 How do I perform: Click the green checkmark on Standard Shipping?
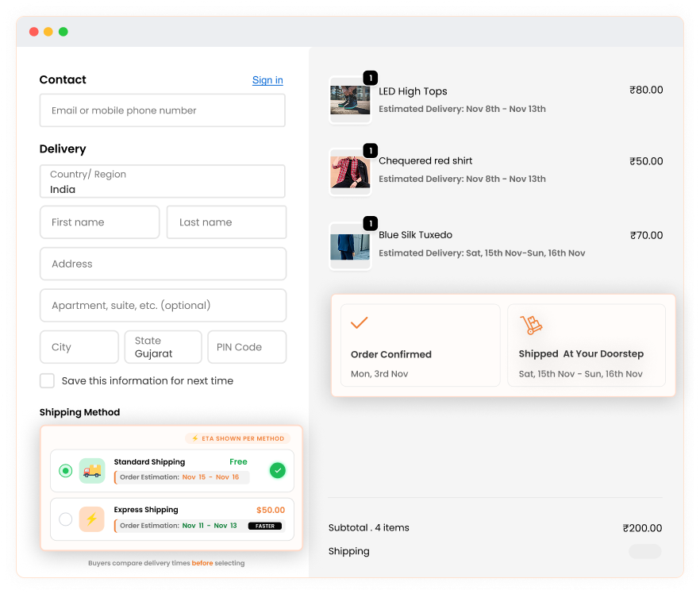278,470
